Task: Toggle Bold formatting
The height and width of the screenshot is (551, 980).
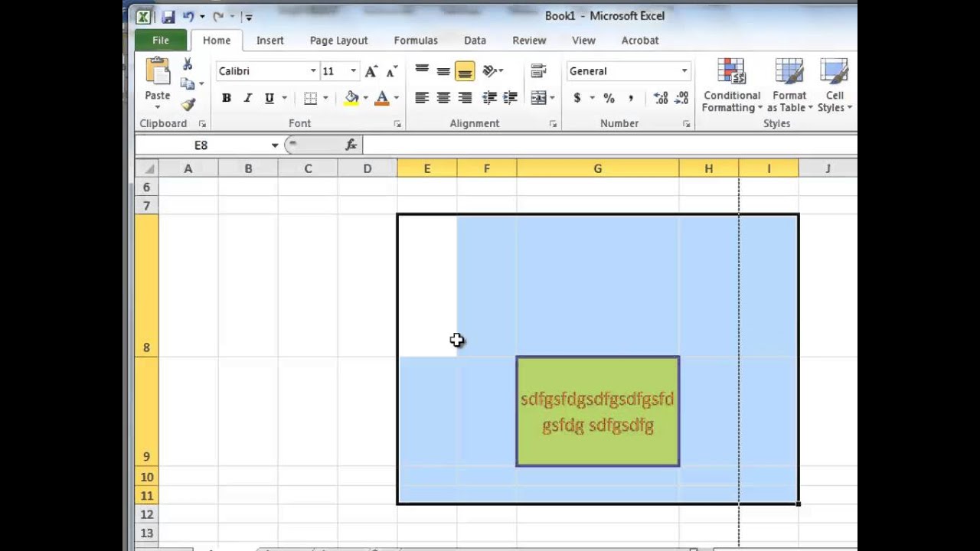Action: 227,98
